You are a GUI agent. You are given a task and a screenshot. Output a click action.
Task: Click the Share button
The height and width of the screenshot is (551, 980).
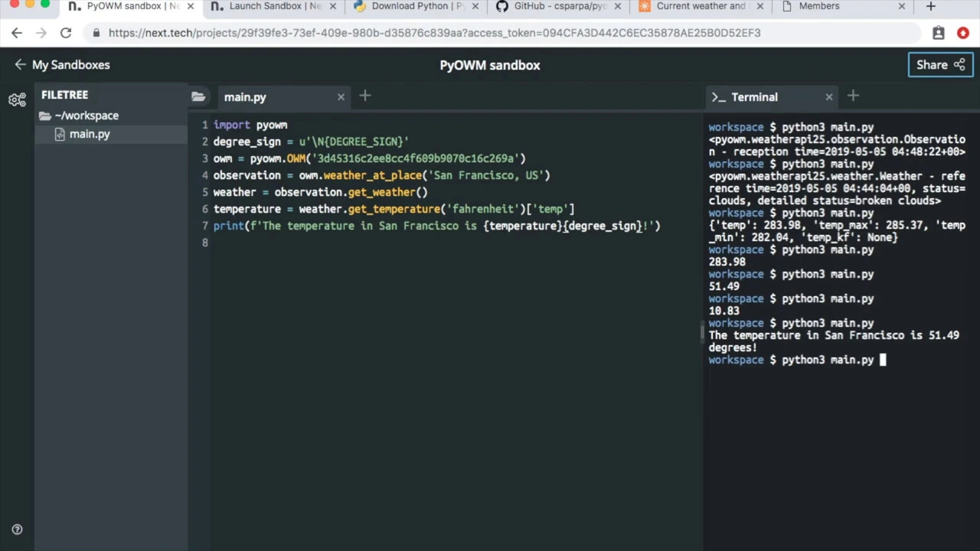[940, 65]
